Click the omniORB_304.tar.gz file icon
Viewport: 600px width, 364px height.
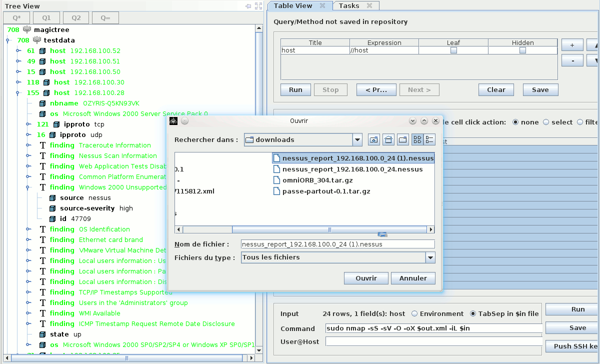pyautogui.click(x=277, y=180)
